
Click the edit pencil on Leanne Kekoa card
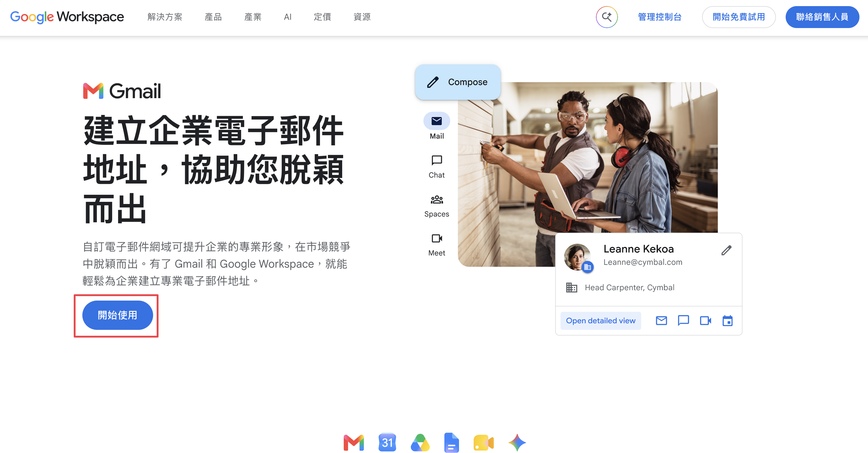coord(726,250)
